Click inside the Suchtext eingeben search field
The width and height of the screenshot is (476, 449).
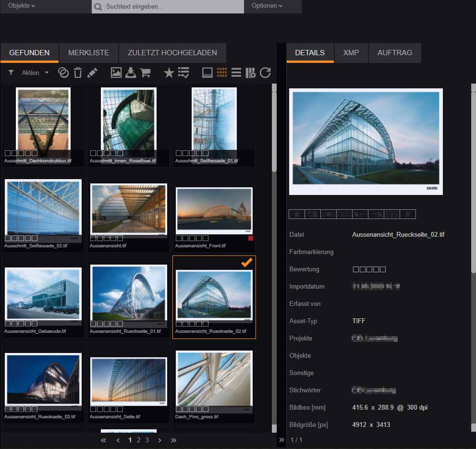tap(168, 7)
